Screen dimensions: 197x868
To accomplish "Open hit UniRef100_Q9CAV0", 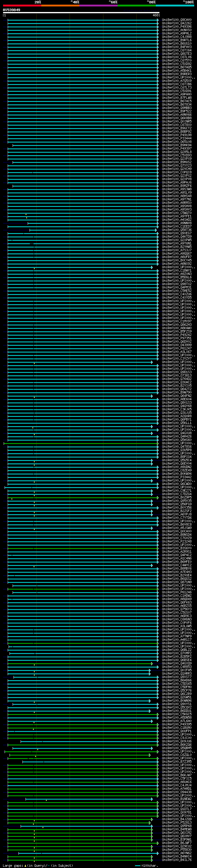I will (x=177, y=20).
